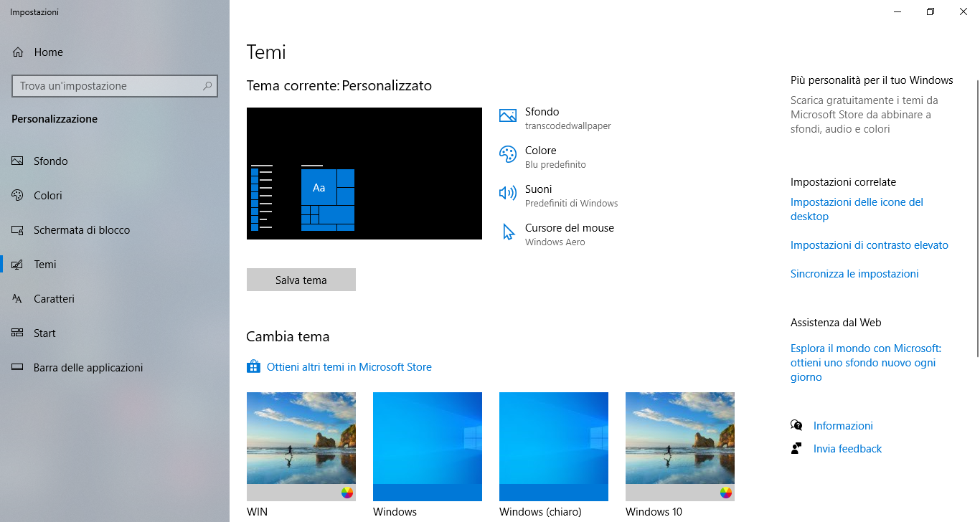Click the Schermata di blocco icon
The image size is (980, 522).
tap(18, 230)
